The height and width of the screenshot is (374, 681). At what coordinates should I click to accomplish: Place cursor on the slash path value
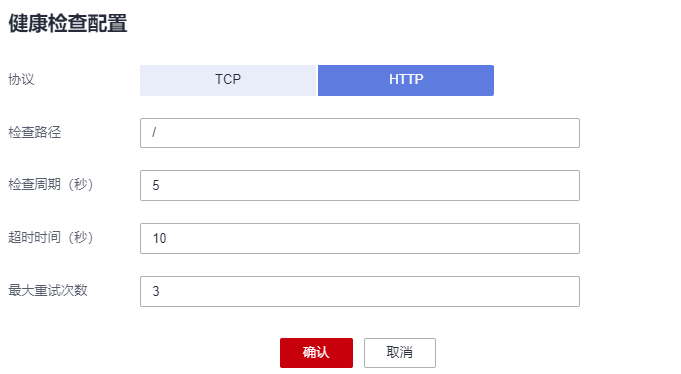(154, 132)
